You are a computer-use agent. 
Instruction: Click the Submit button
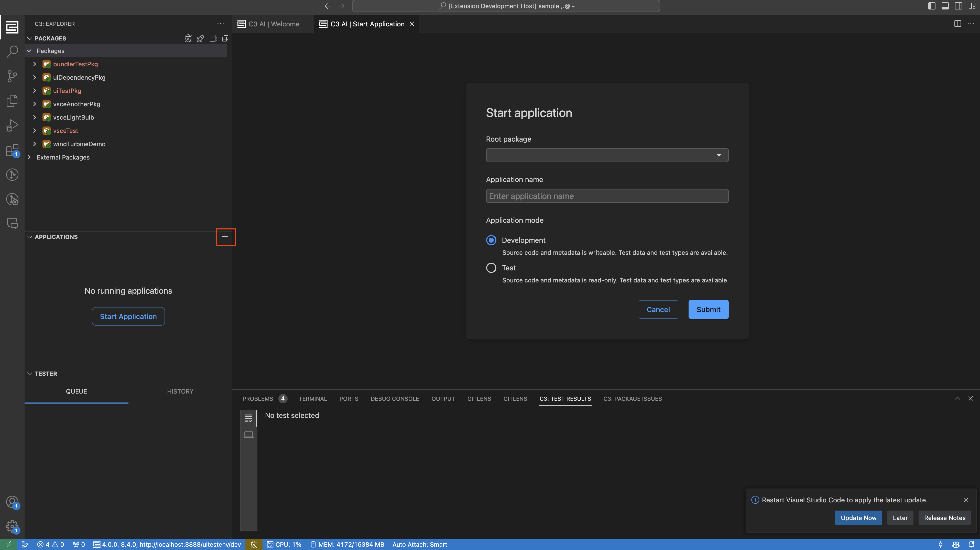coord(708,310)
